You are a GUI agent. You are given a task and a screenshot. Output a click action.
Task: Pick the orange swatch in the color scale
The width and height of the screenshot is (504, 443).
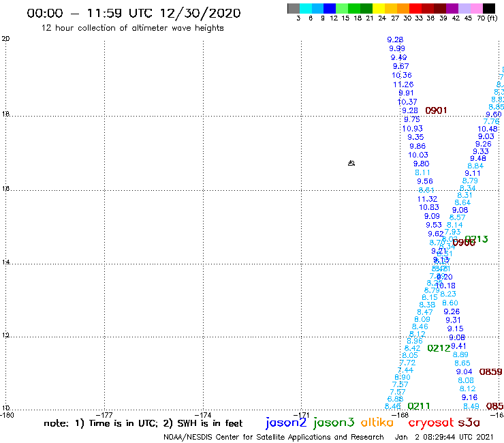pyautogui.click(x=403, y=8)
